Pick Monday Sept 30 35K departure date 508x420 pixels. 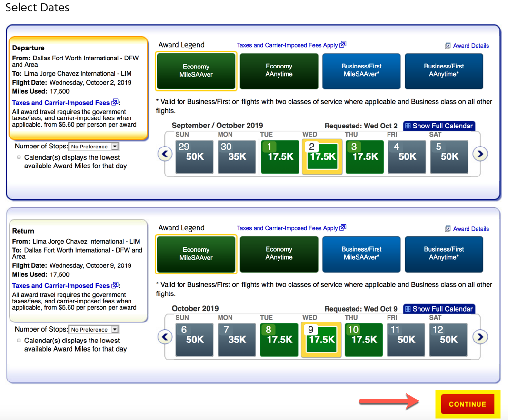click(237, 157)
